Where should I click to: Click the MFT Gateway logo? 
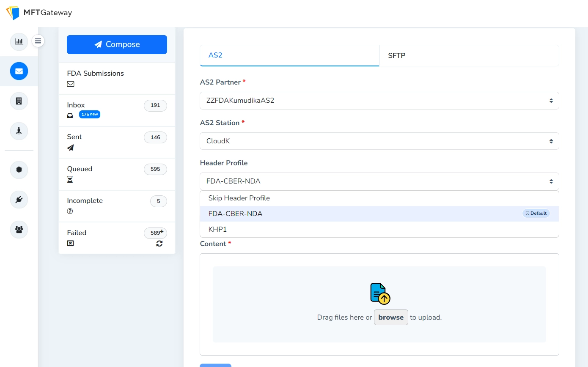click(x=38, y=13)
